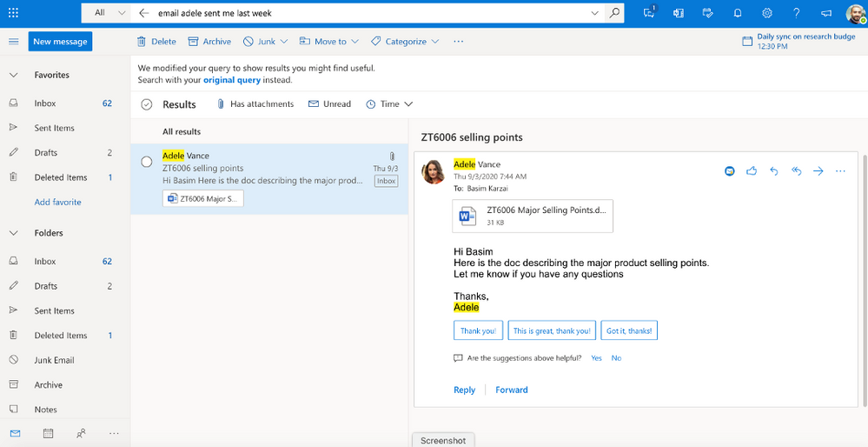Click the Reply link below the message
The image size is (868, 447).
465,390
